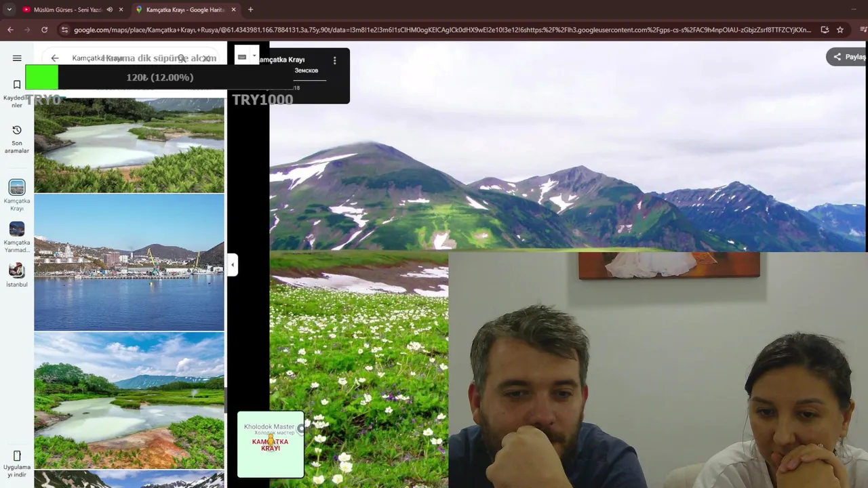Go back from the Kamçatka Krayı search
The height and width of the screenshot is (488, 868).
pos(55,58)
